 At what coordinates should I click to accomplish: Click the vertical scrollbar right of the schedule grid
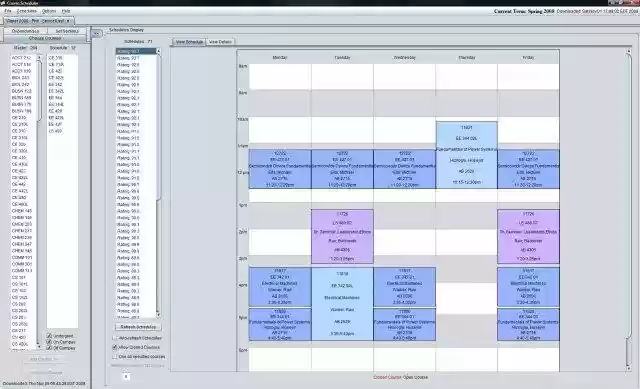click(x=629, y=210)
